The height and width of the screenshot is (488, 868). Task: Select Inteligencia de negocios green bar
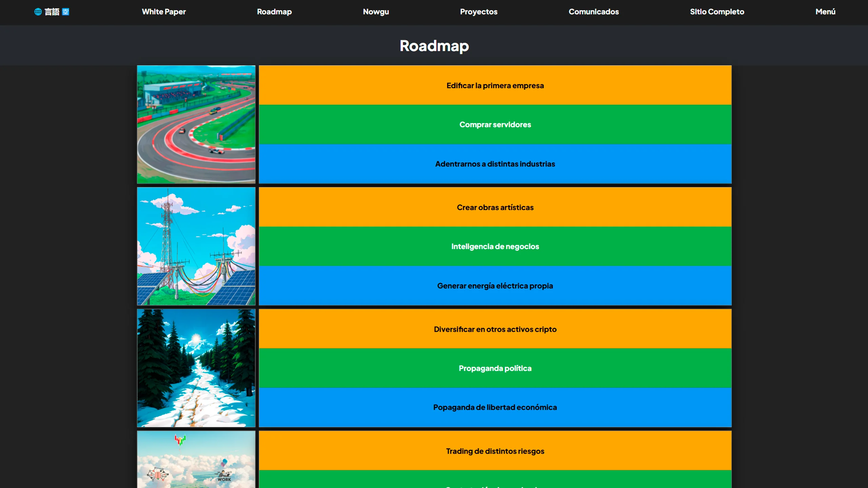click(x=495, y=246)
